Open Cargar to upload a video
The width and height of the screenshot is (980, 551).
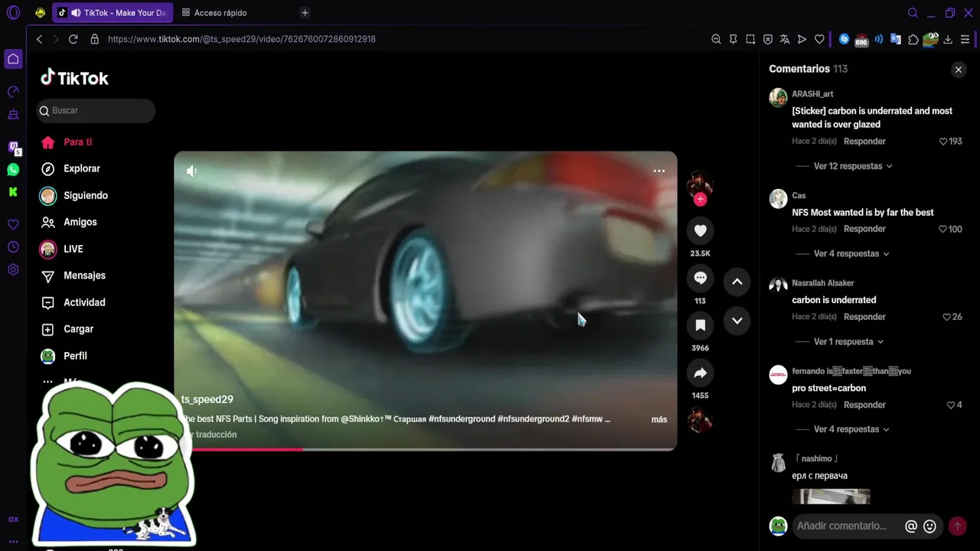[x=78, y=329]
